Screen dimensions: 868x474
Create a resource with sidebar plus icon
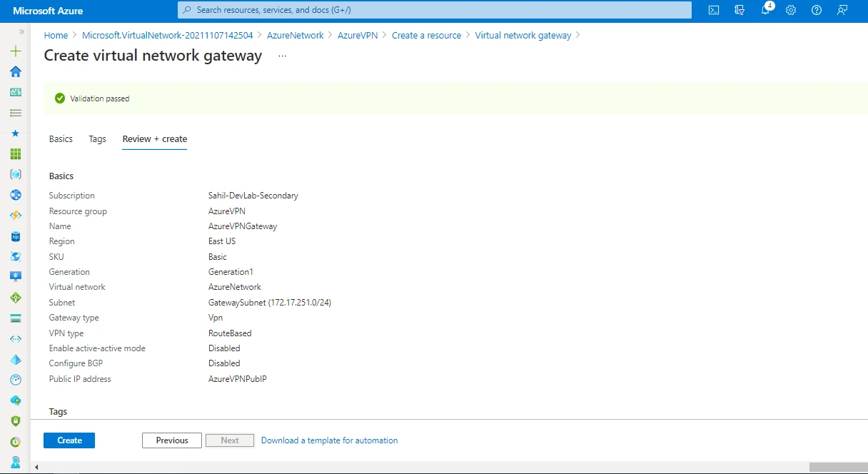coord(16,51)
